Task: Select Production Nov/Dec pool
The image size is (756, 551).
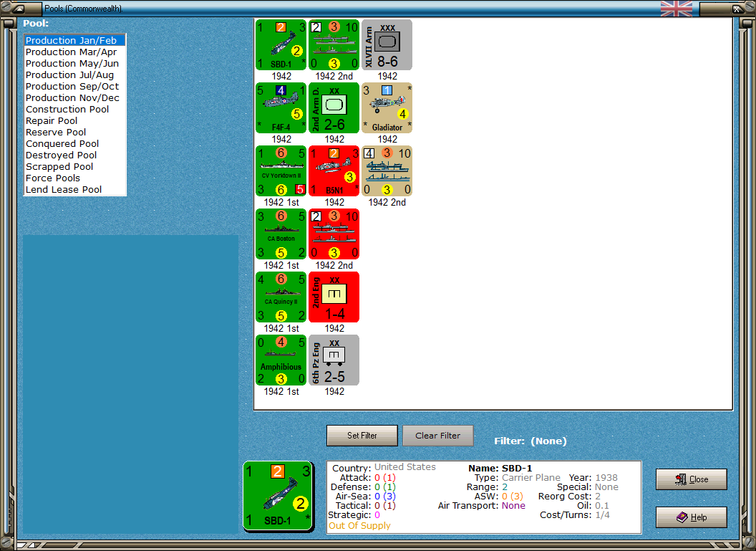Action: click(74, 98)
